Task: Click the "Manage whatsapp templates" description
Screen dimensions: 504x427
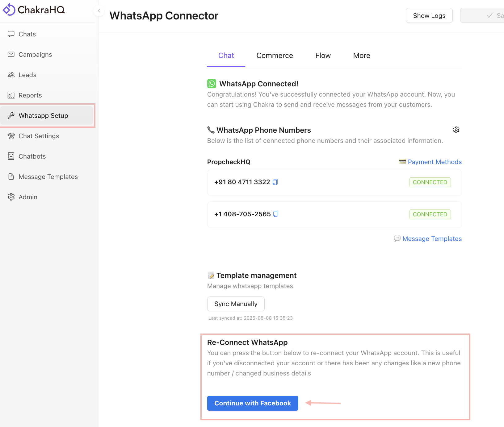Action: tap(250, 286)
